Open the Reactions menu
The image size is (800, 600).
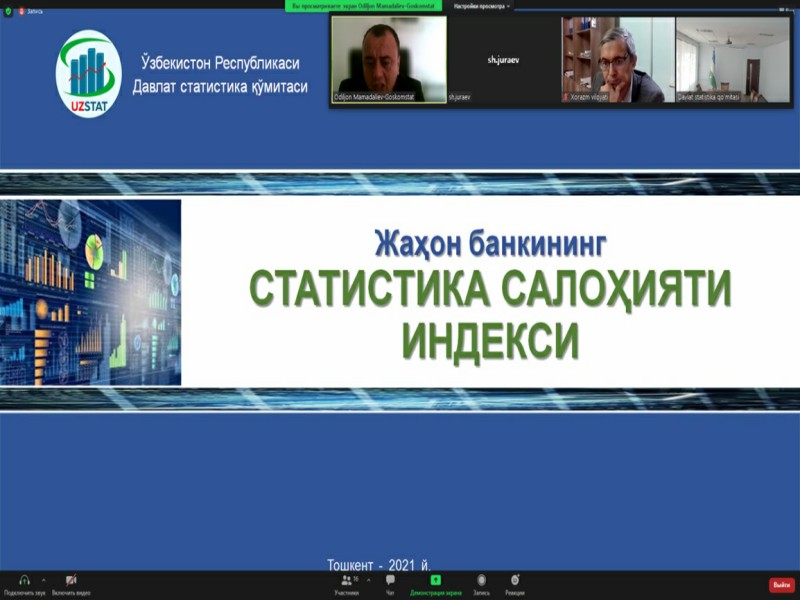pyautogui.click(x=515, y=581)
